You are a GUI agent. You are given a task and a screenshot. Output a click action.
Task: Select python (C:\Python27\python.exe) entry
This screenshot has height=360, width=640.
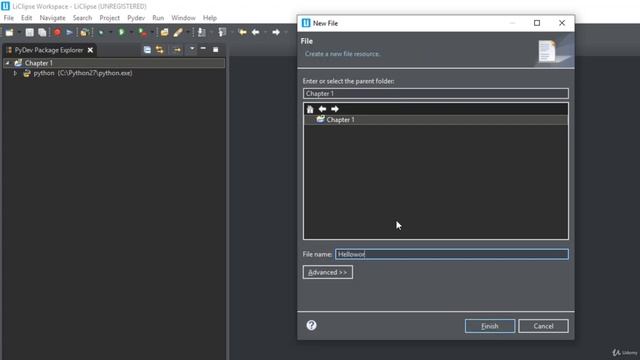[x=83, y=73]
